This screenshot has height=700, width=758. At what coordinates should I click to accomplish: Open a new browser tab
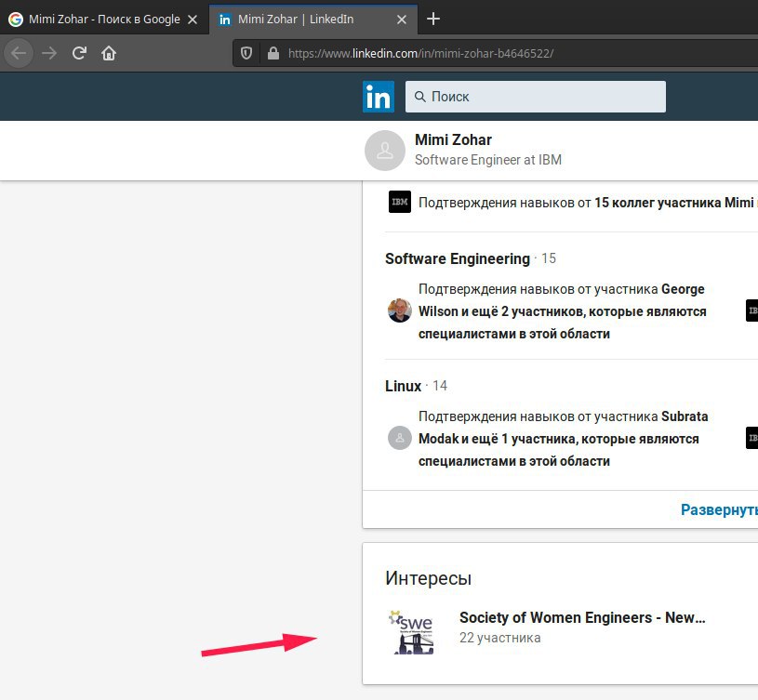tap(433, 19)
